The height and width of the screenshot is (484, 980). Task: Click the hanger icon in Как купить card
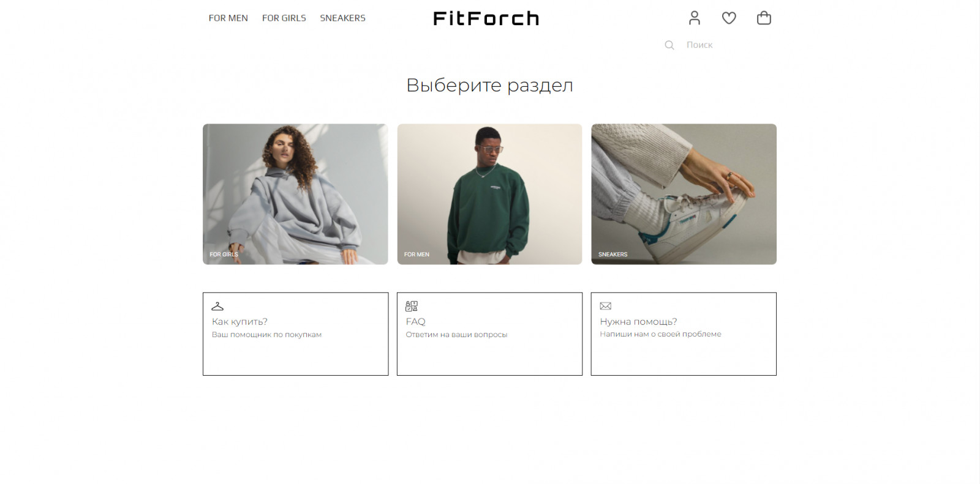pyautogui.click(x=217, y=306)
